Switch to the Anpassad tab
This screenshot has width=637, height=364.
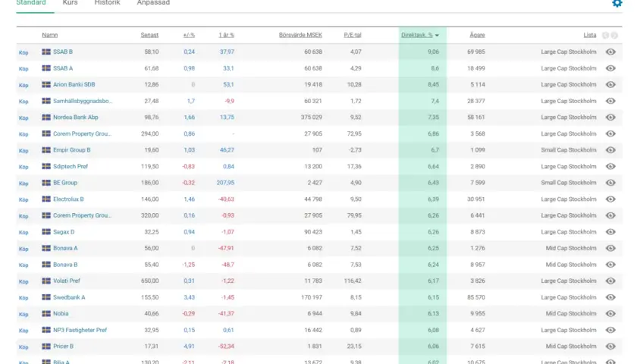point(153,3)
